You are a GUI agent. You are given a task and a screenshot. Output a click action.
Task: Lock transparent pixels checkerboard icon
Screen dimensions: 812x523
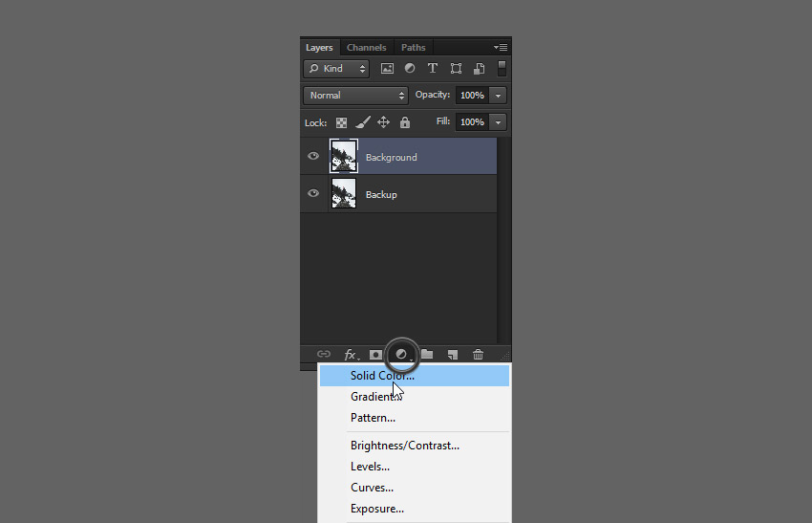[341, 122]
